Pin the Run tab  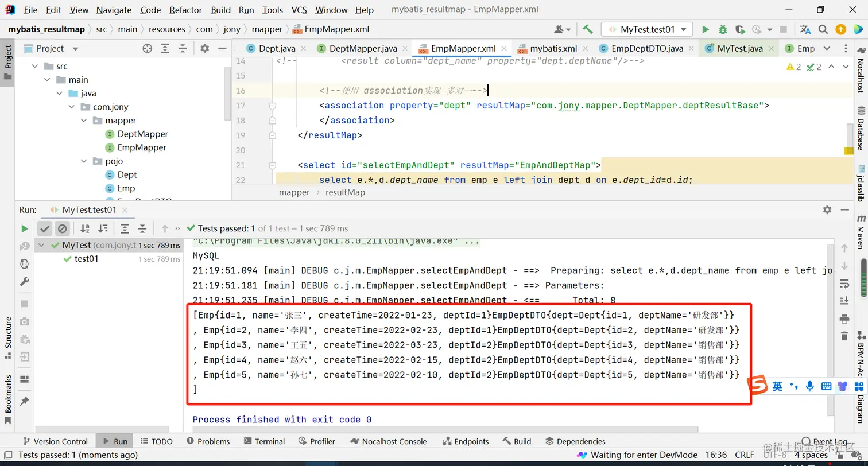click(24, 401)
